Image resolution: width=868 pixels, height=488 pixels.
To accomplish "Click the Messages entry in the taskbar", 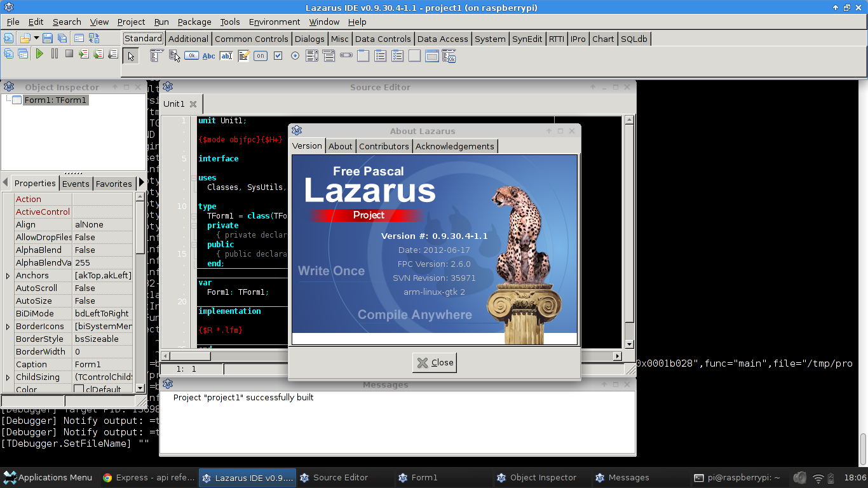I will tap(628, 477).
